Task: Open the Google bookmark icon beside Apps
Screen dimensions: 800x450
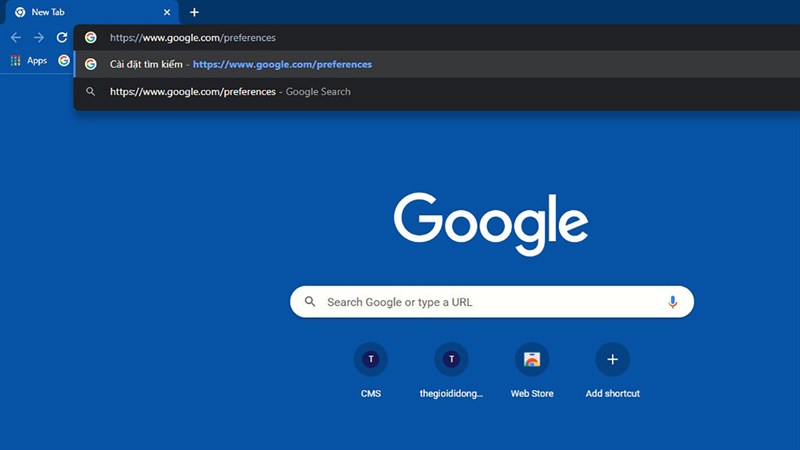Action: [64, 61]
